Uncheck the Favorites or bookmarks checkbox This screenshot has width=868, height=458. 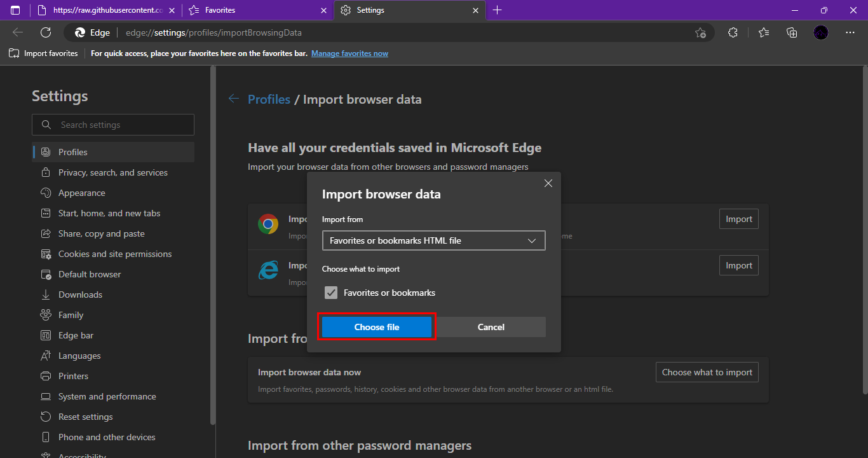[331, 293]
